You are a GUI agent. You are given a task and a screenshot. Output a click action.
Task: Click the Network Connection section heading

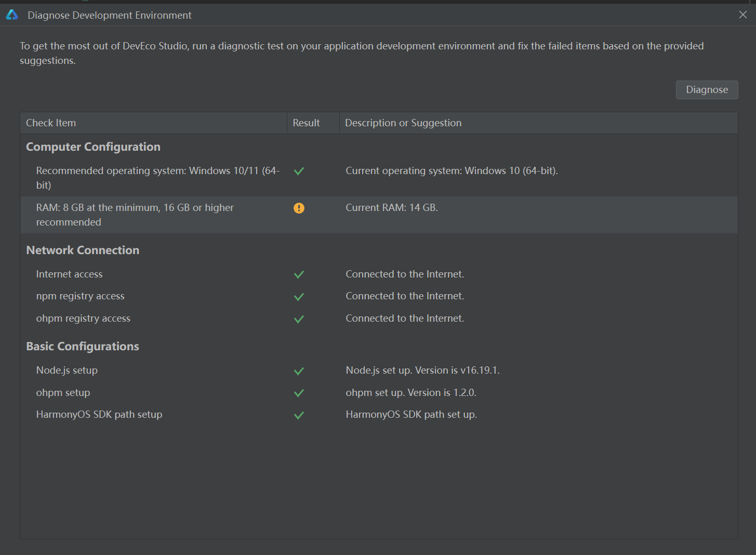[83, 250]
